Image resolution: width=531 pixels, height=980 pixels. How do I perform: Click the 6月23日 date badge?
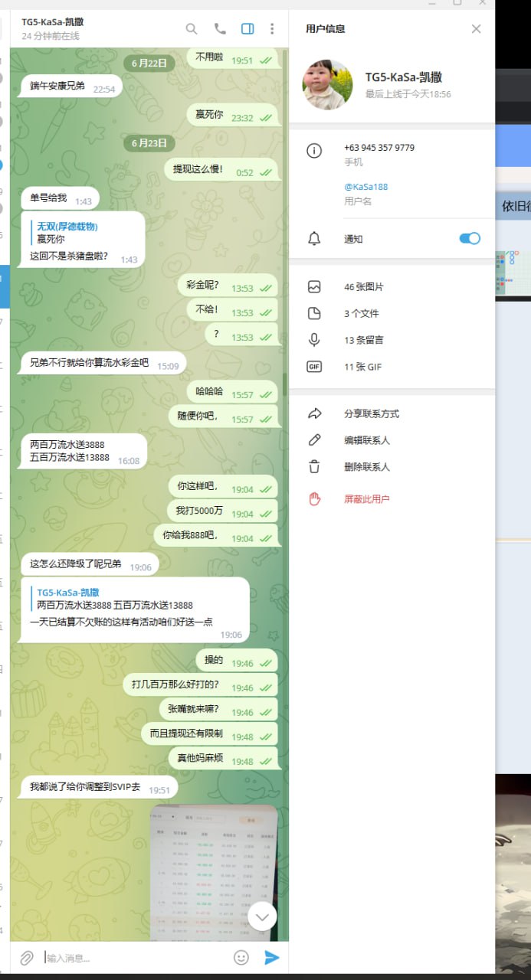[149, 143]
